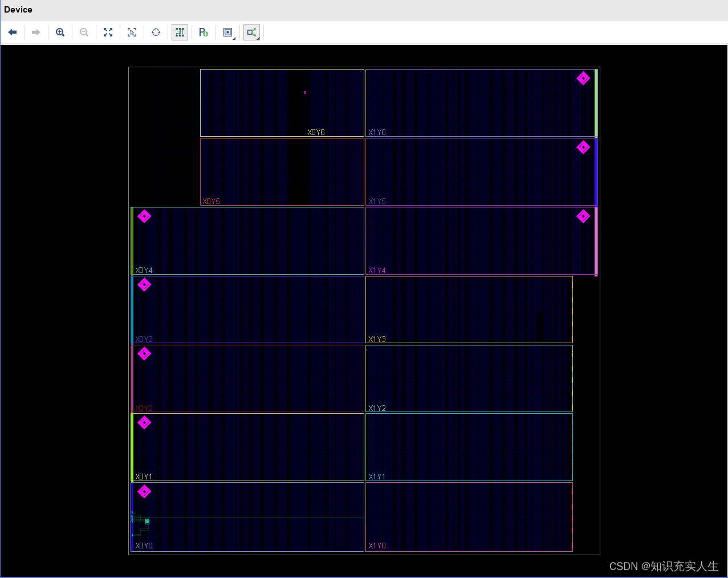Viewport: 728px width, 578px height.
Task: Toggle the Show Cell Connections button
Action: (x=251, y=32)
